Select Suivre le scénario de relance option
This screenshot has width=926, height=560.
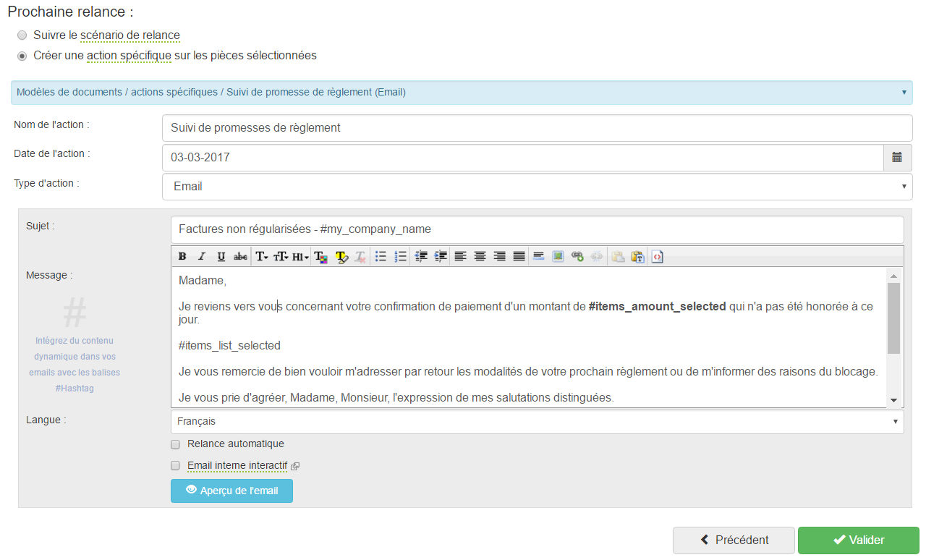[22, 35]
